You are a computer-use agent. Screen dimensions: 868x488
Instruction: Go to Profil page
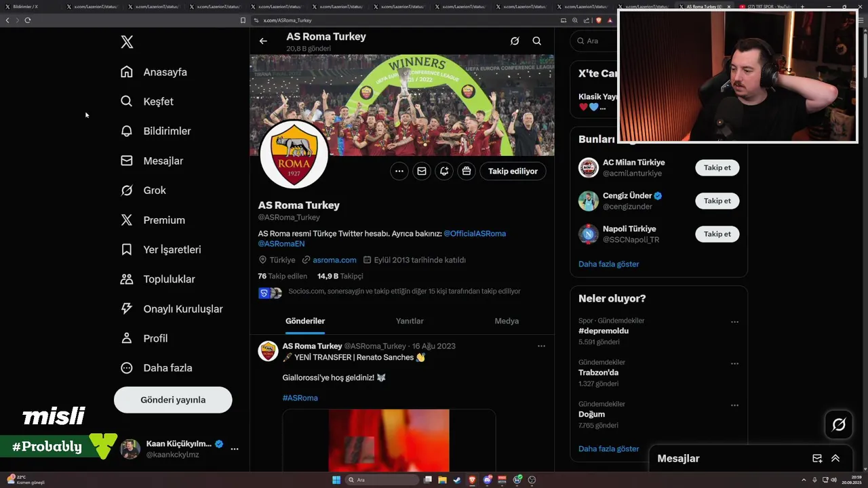point(144,338)
